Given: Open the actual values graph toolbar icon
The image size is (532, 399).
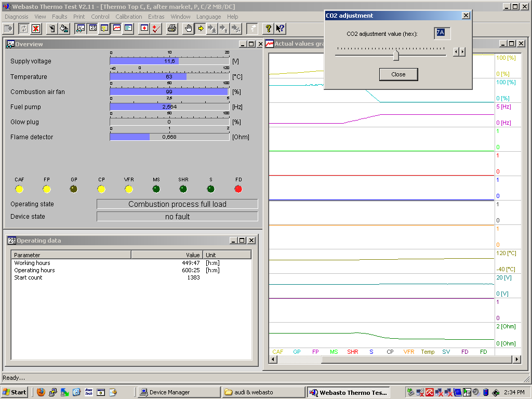Looking at the screenshot, I should coord(117,28).
